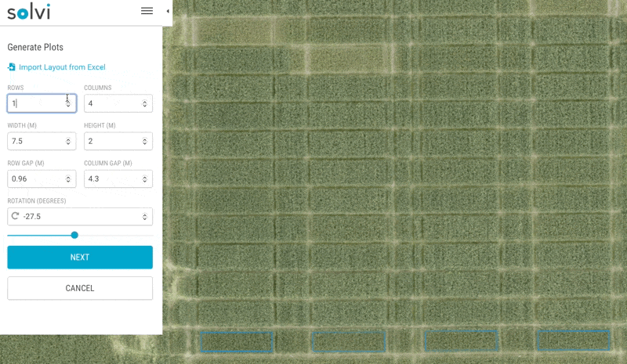
Task: Click Import Layout from Excel link
Action: (62, 67)
